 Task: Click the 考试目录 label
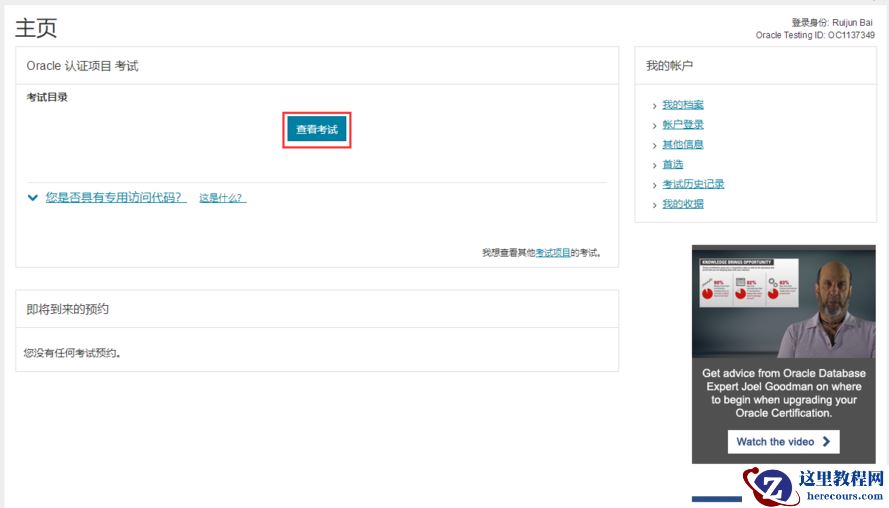(47, 97)
